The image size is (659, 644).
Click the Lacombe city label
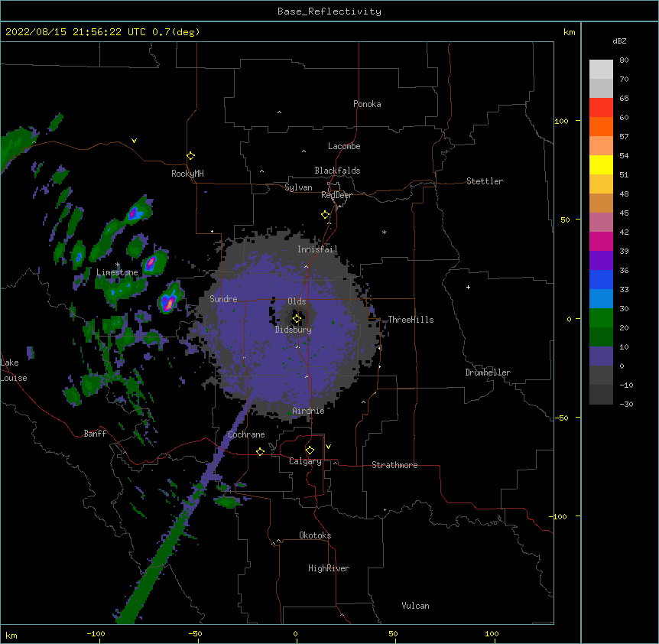coord(344,146)
